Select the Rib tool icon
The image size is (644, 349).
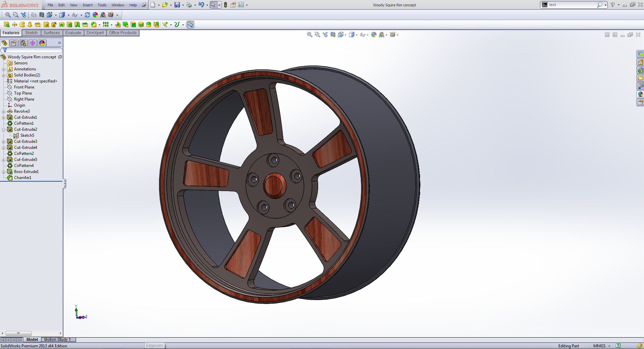[118, 24]
